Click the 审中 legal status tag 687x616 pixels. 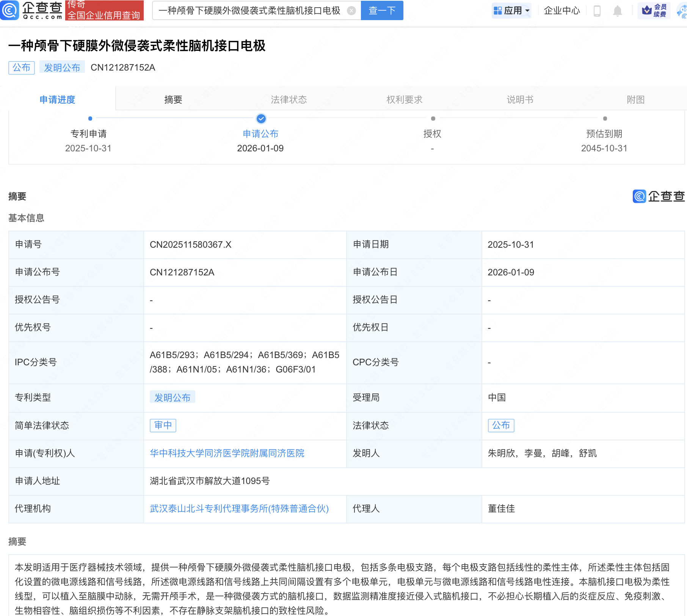(x=163, y=425)
